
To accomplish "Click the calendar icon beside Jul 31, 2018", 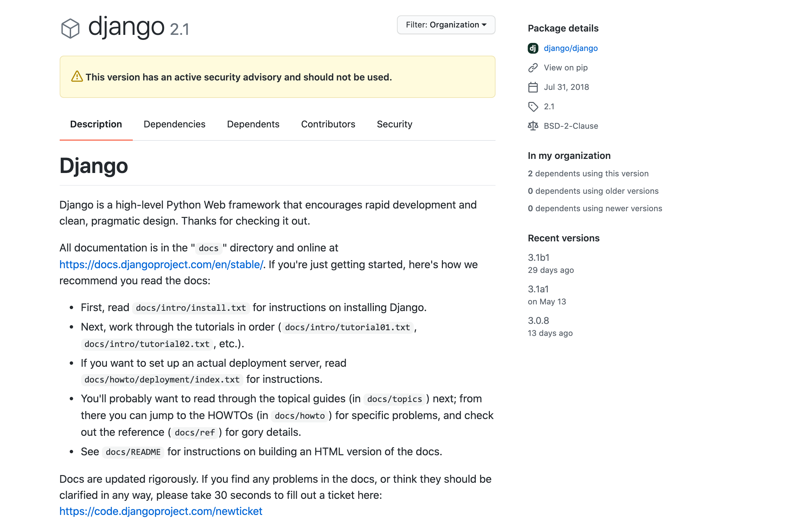I will tap(533, 87).
